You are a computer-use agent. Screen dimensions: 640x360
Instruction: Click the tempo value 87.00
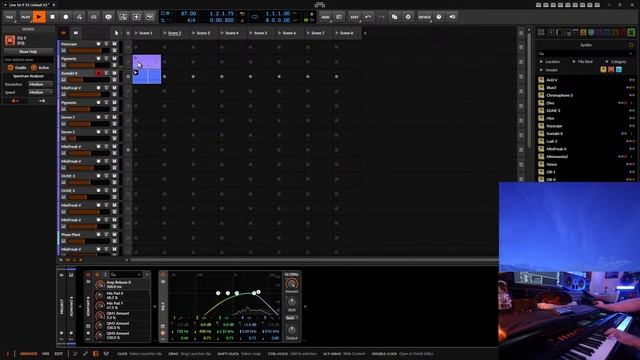coord(188,13)
